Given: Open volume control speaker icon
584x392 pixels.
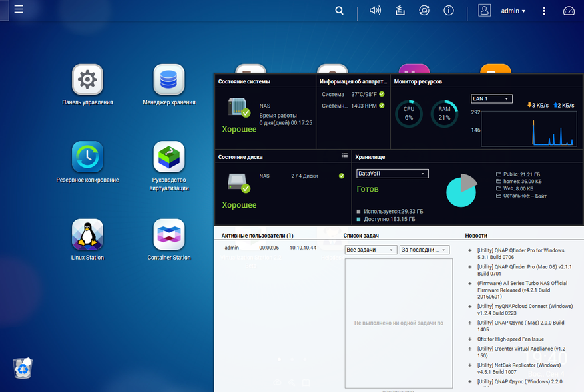Looking at the screenshot, I should click(375, 11).
